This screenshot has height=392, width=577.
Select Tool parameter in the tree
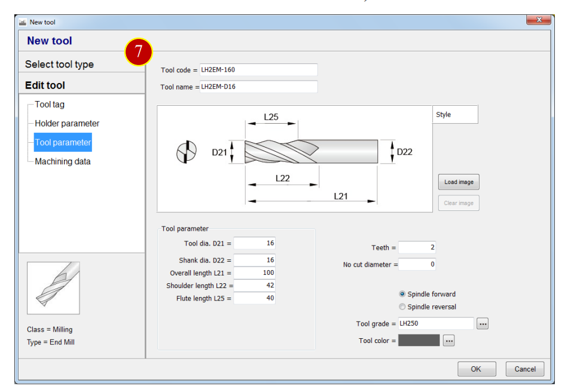[x=63, y=142]
